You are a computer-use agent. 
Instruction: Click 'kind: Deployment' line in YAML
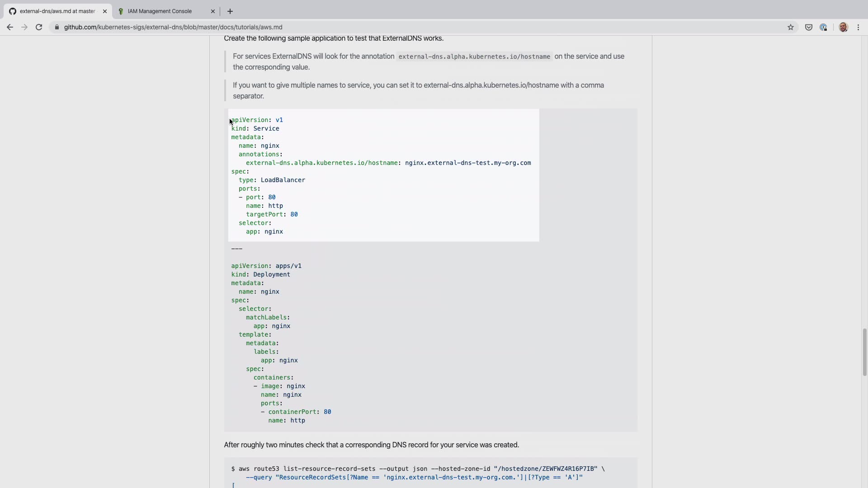(x=261, y=274)
